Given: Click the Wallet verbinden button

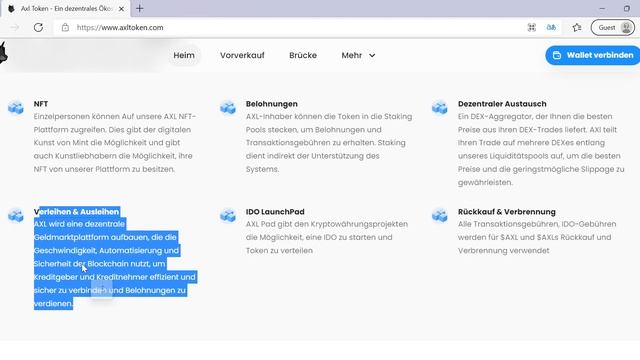Looking at the screenshot, I should (x=593, y=55).
